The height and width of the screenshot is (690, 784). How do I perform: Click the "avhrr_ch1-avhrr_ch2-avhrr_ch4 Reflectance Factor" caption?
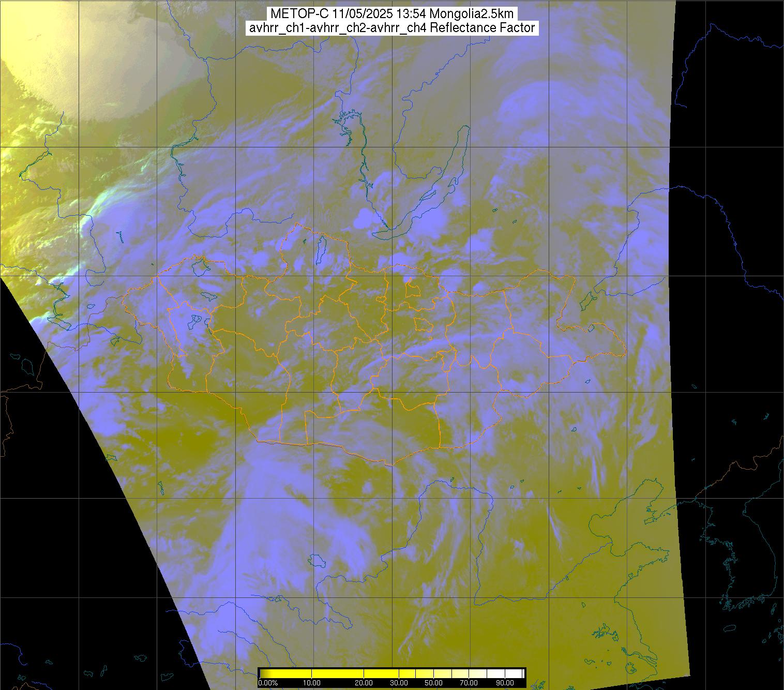[x=393, y=28]
